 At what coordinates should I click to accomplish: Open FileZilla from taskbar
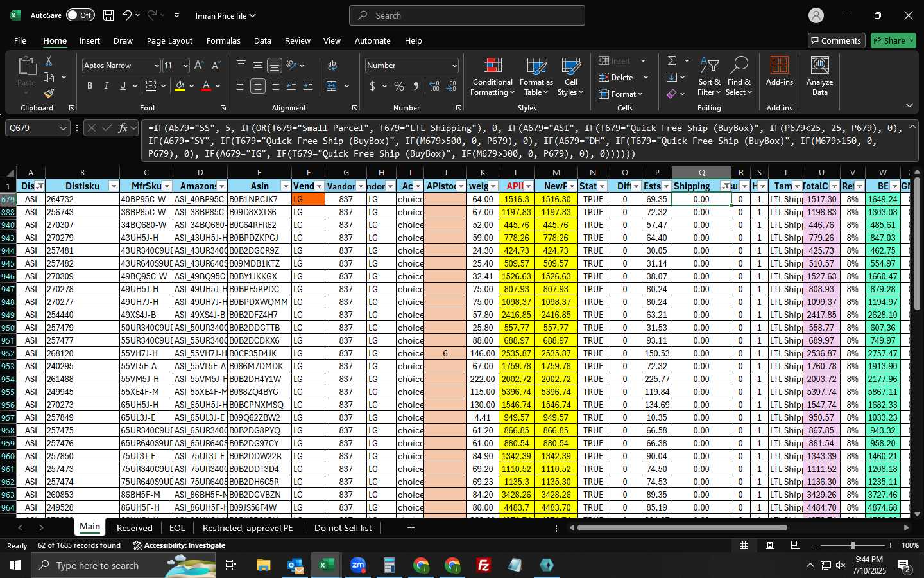point(484,565)
